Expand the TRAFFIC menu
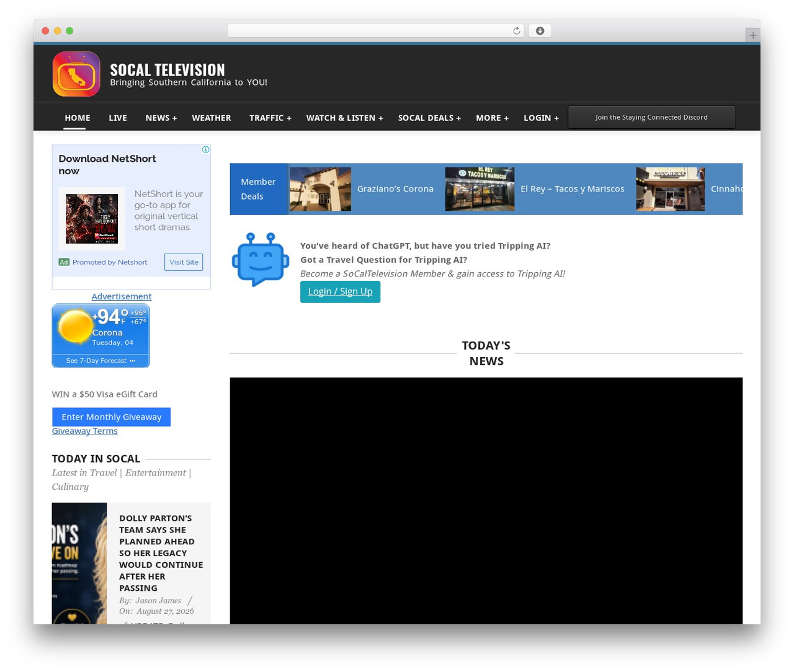 click(270, 118)
